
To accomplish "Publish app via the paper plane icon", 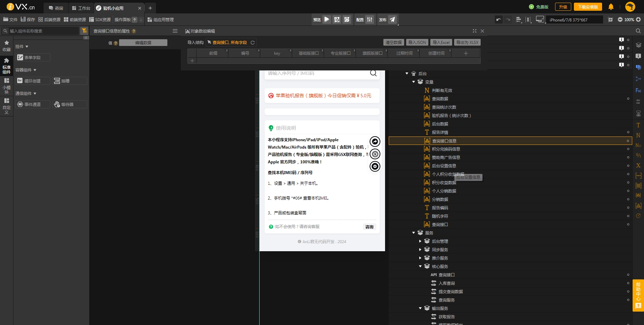I will (x=392, y=19).
